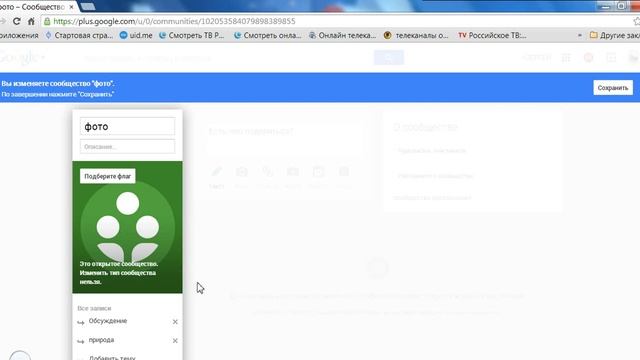The height and width of the screenshot is (360, 640).
Task: Open the Google apps grid icon
Action: [x=566, y=58]
